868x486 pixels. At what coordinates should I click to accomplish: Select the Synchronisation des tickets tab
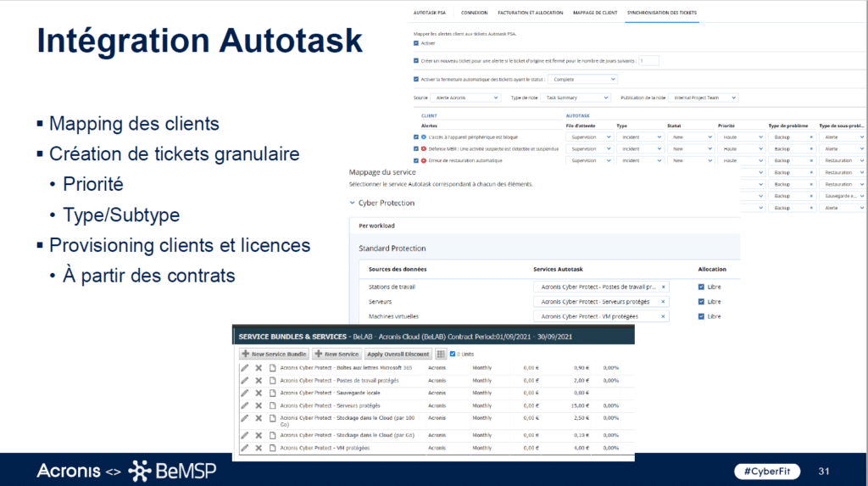coord(662,13)
